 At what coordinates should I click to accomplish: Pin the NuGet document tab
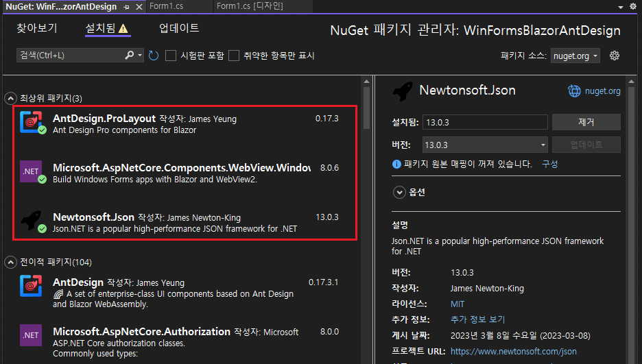point(126,7)
